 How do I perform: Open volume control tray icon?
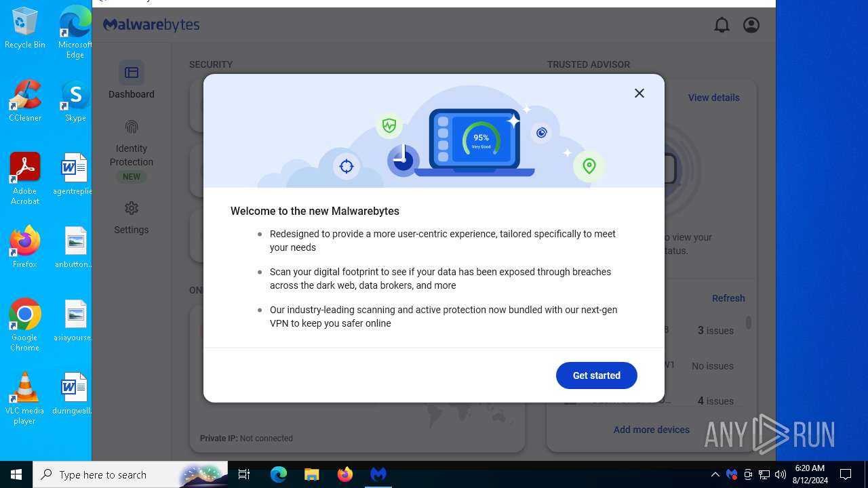point(781,474)
